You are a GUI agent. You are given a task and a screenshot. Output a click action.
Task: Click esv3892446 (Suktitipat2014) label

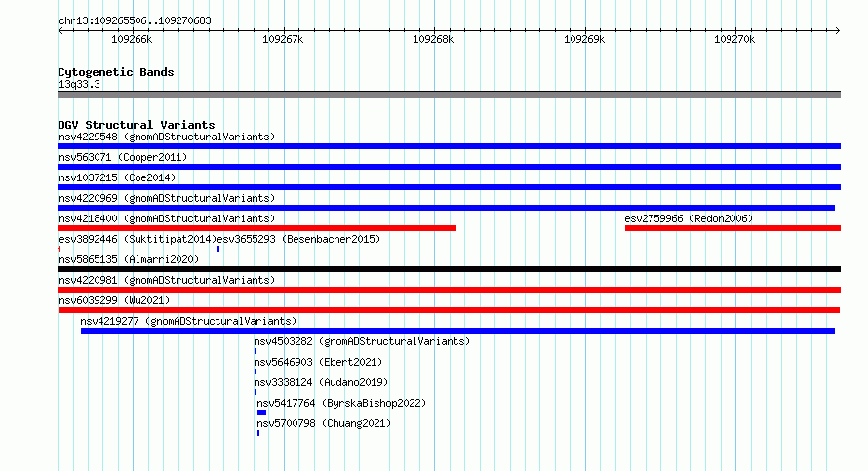click(138, 239)
